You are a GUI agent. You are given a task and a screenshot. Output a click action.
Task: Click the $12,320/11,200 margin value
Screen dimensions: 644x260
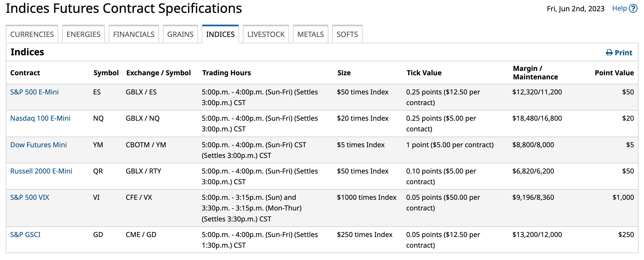pos(537,92)
